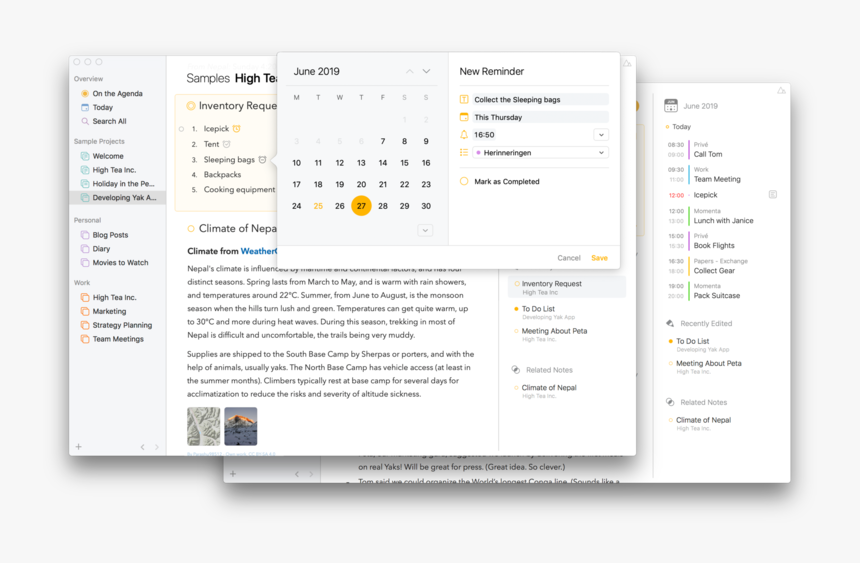
Task: Click the alarm icon next to Sleeping bags
Action: pyautogui.click(x=263, y=160)
